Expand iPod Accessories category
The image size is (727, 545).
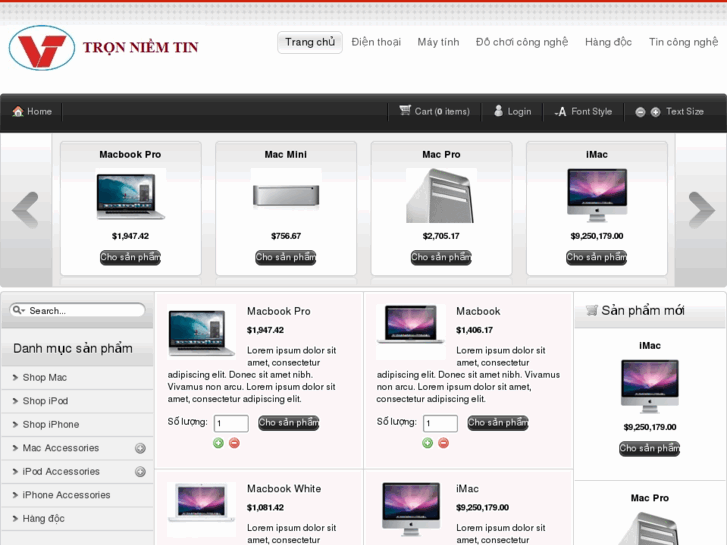point(140,472)
